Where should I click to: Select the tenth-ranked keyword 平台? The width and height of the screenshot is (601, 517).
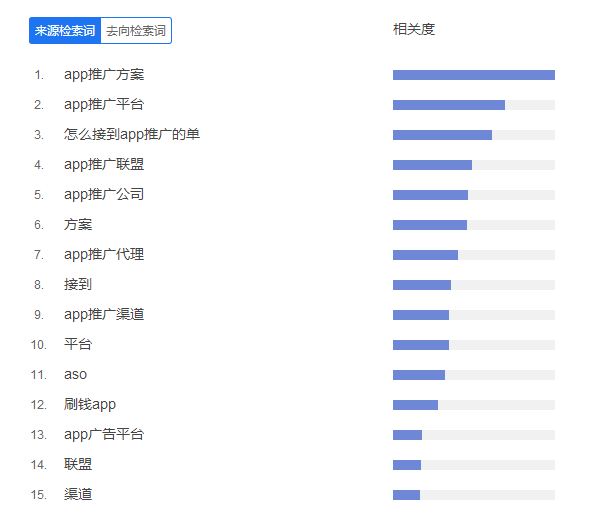(78, 345)
